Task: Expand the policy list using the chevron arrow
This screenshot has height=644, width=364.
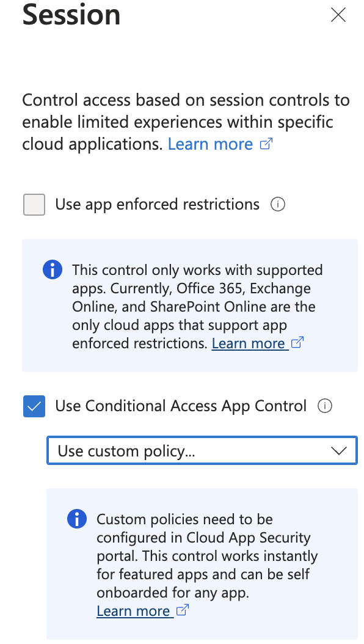Action: pos(339,451)
